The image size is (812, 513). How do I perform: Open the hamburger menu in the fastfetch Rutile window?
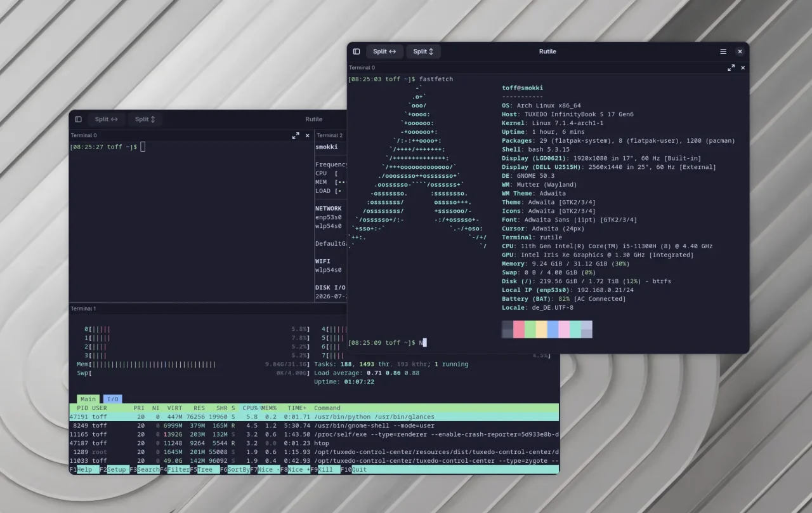[723, 51]
